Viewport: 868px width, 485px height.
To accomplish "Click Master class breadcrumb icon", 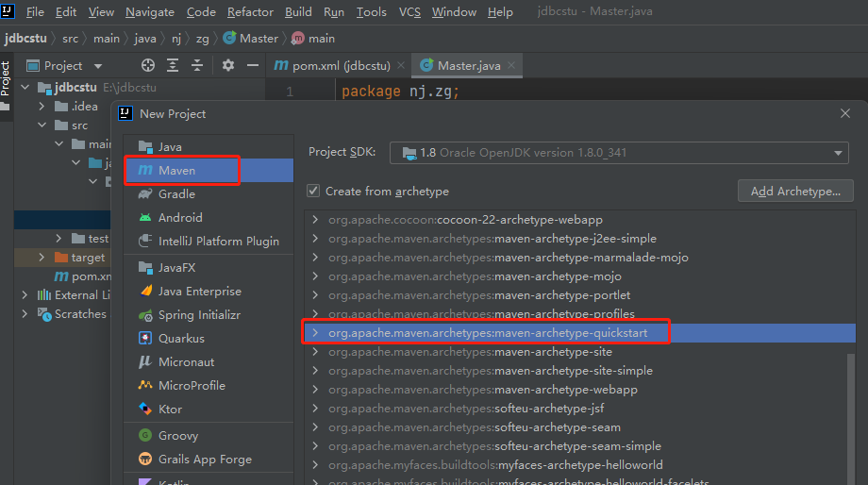I will (x=229, y=38).
